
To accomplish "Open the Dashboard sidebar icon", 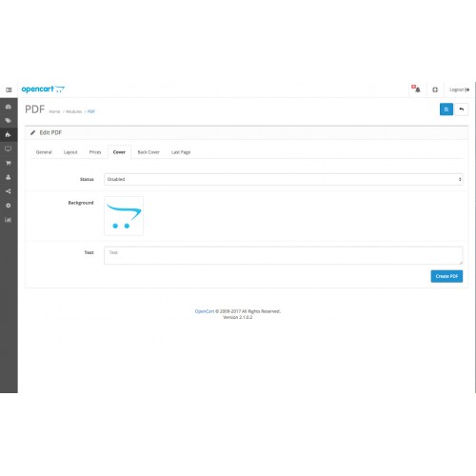I will pos(9,107).
